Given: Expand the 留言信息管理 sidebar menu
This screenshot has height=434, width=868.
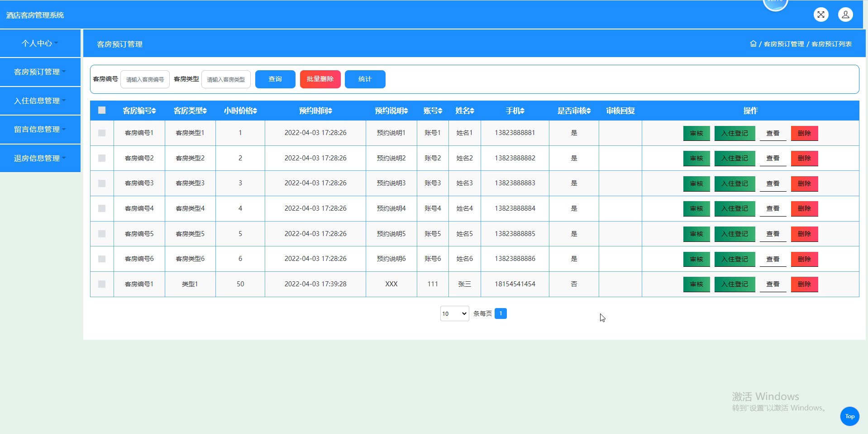Looking at the screenshot, I should (x=40, y=130).
